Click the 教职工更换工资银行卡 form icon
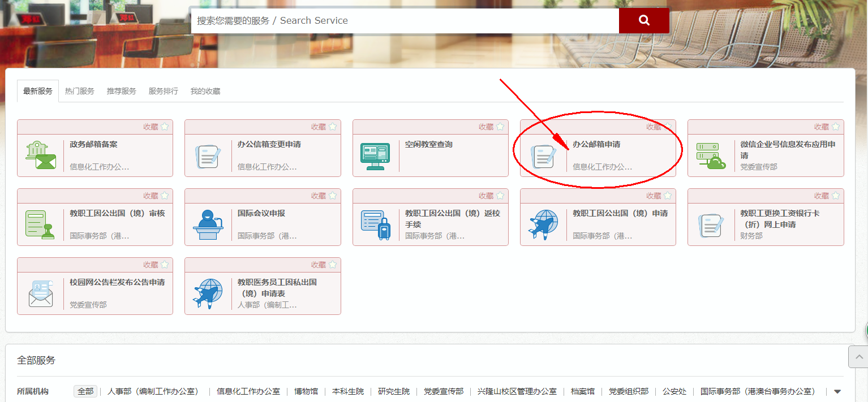The height and width of the screenshot is (402, 868). (x=711, y=225)
